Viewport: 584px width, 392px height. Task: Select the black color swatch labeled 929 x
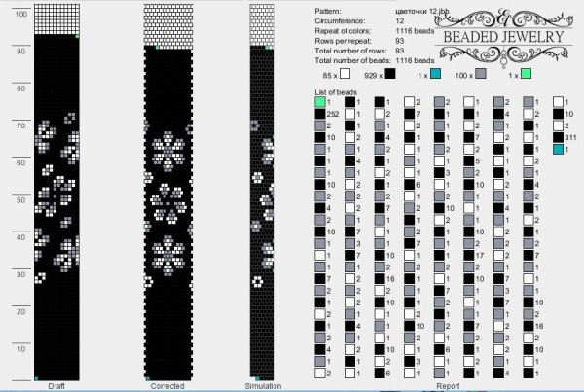[x=389, y=74]
